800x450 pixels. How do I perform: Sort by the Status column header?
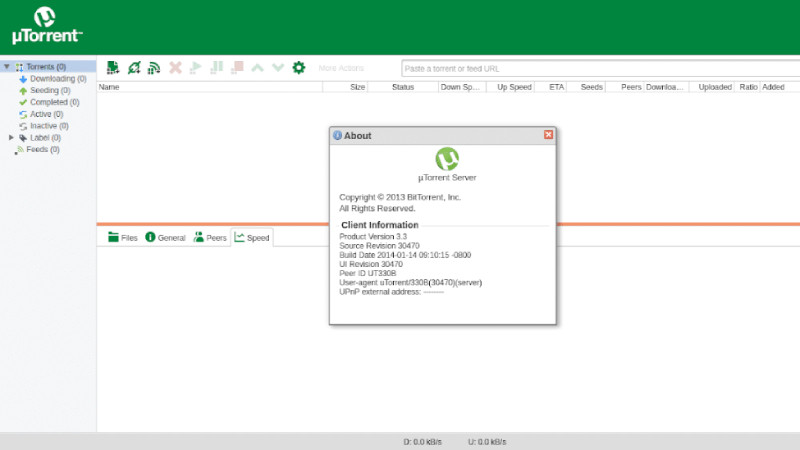pos(403,87)
